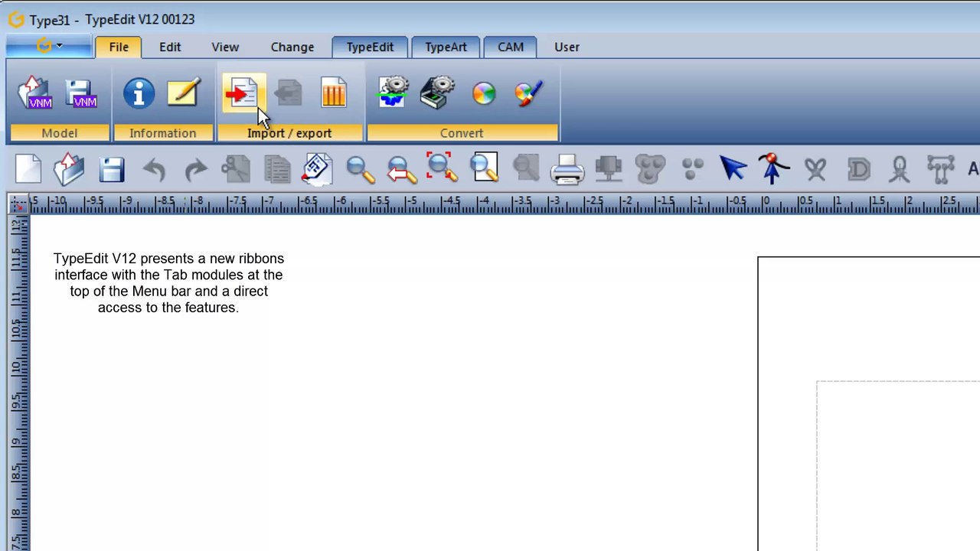
Task: Switch to the File tab
Action: click(x=119, y=47)
